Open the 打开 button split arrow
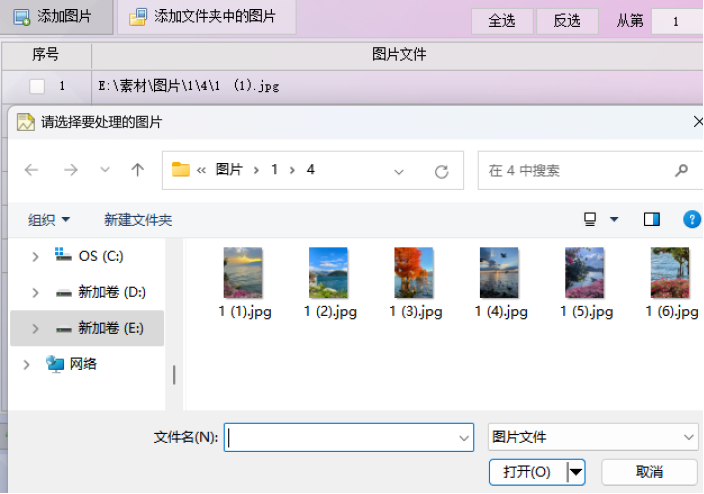Viewport: 704px width, 494px height. coord(576,472)
